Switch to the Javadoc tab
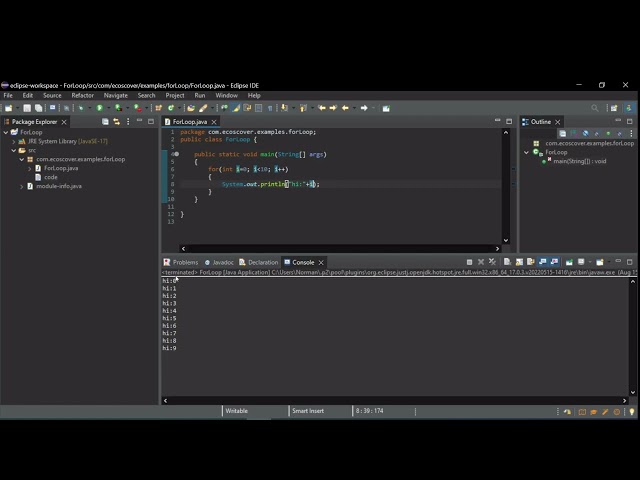 (219, 262)
